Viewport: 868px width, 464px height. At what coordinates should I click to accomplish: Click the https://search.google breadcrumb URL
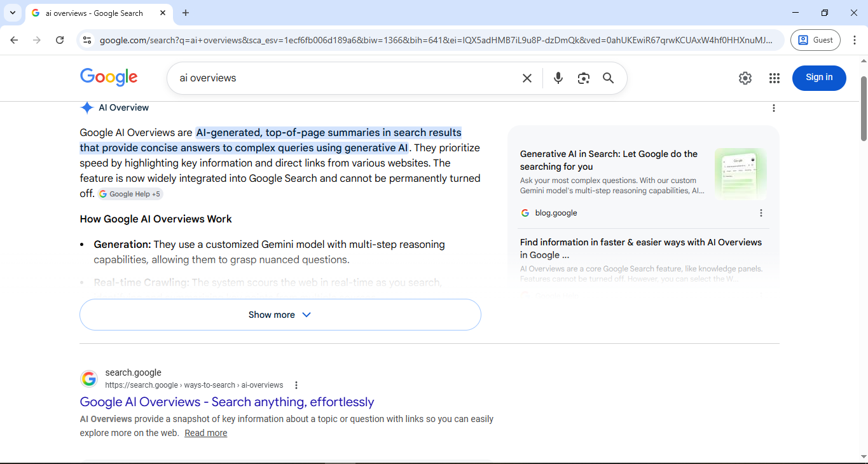194,385
